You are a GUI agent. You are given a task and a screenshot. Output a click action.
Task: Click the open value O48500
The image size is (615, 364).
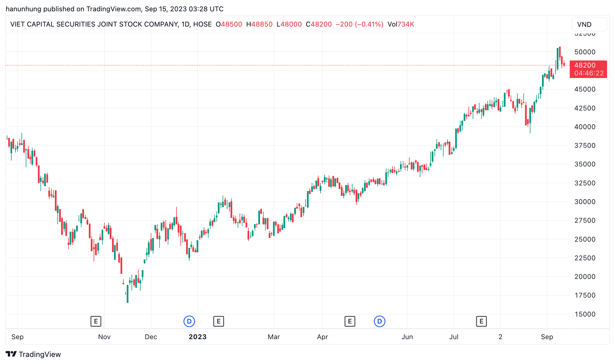229,24
